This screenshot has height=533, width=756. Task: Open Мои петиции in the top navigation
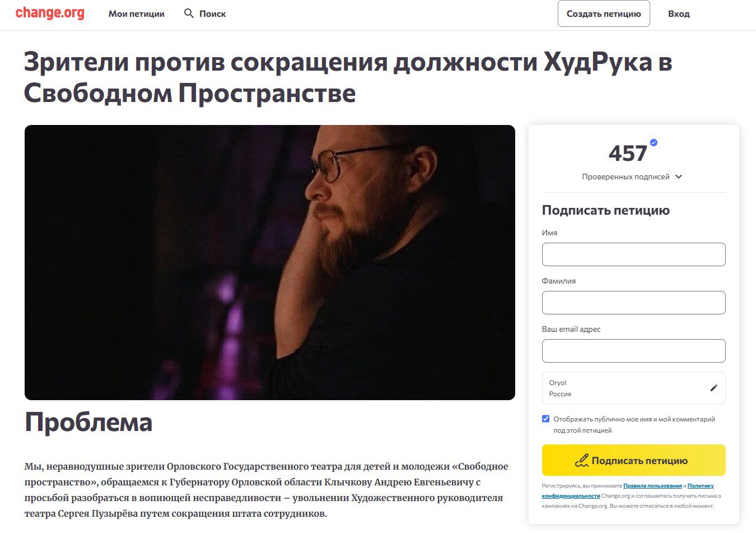[137, 13]
